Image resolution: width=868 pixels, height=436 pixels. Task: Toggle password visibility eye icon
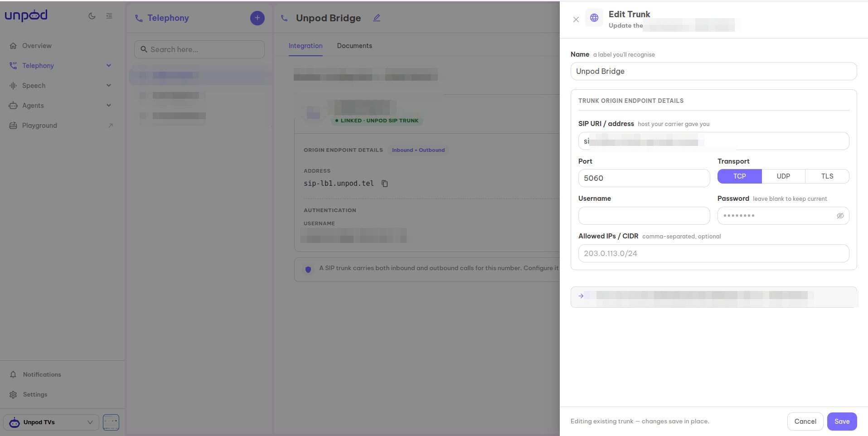tap(840, 216)
